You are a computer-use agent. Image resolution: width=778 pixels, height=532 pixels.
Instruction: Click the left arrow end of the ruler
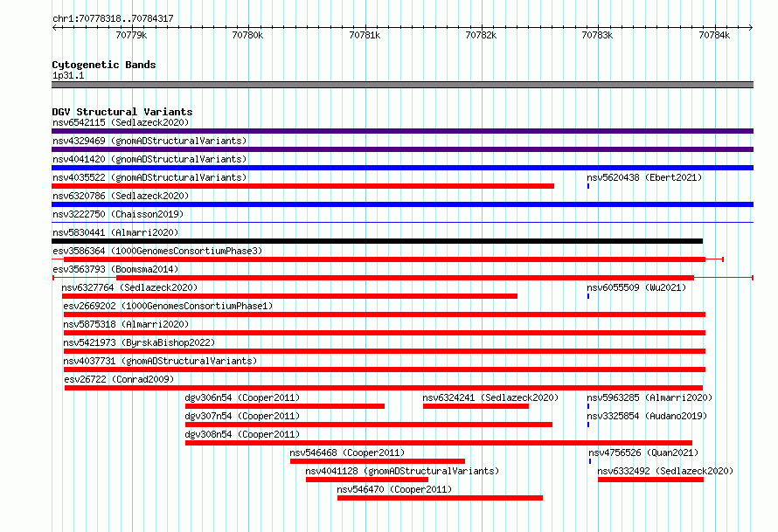tap(54, 27)
